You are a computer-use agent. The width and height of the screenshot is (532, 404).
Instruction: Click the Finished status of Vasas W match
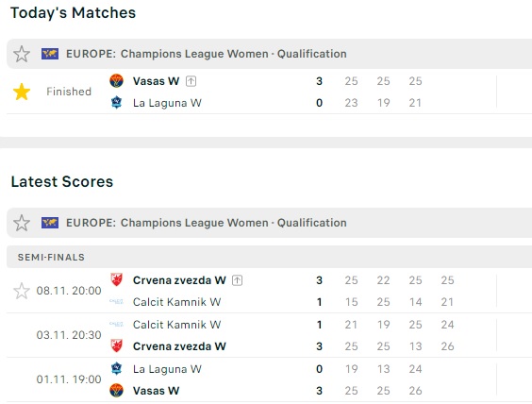[x=69, y=92]
